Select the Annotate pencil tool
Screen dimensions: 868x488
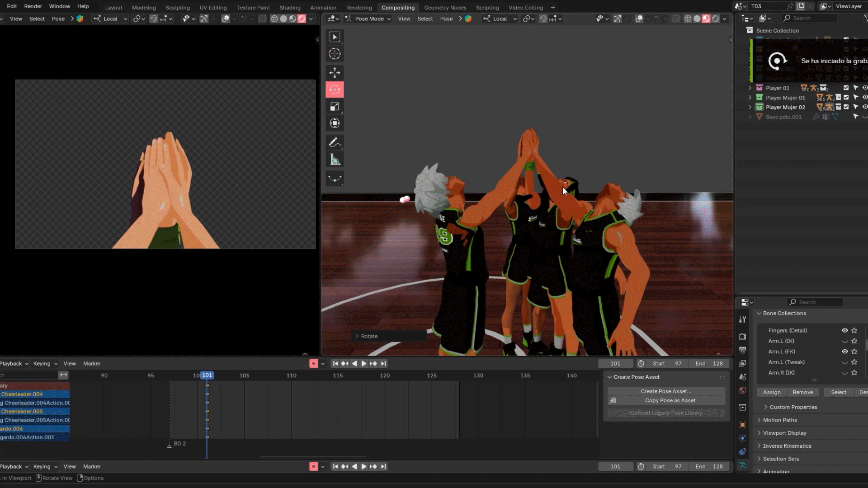(335, 143)
